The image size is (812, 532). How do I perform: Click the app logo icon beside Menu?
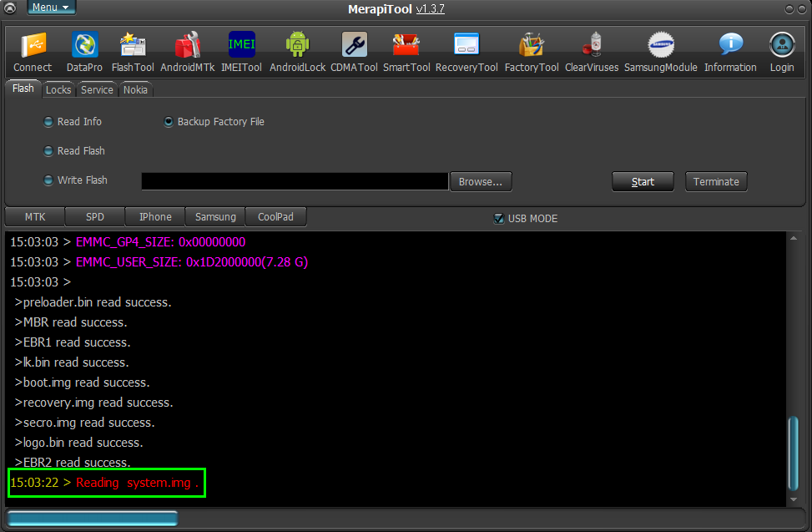click(x=10, y=8)
